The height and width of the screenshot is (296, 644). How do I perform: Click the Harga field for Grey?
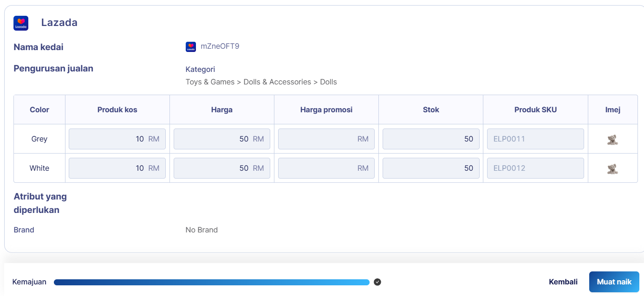coord(221,139)
